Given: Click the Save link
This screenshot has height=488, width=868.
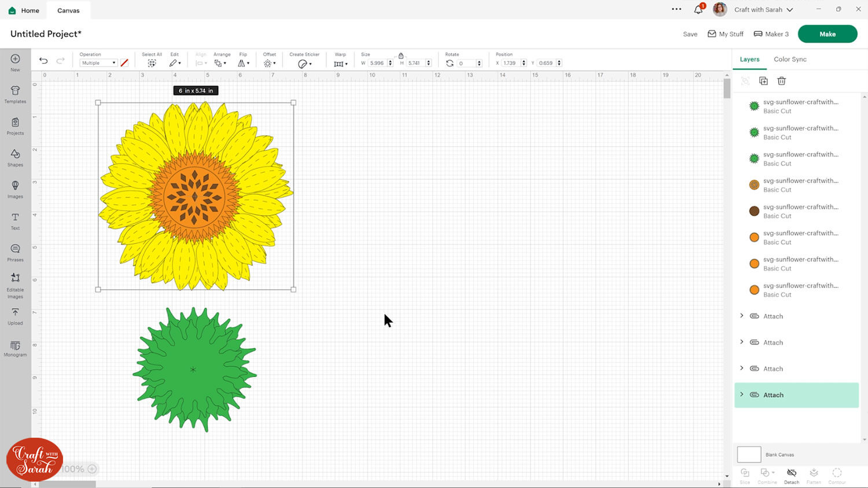Looking at the screenshot, I should click(690, 34).
